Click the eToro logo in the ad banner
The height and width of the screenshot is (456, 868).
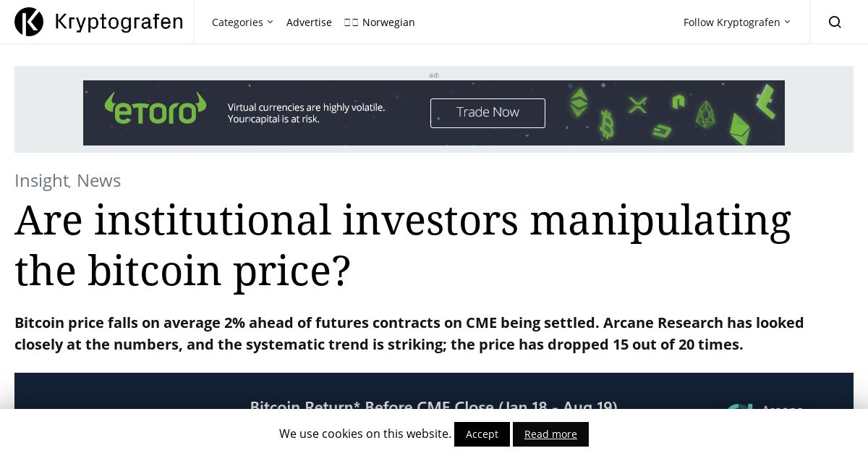(x=156, y=108)
